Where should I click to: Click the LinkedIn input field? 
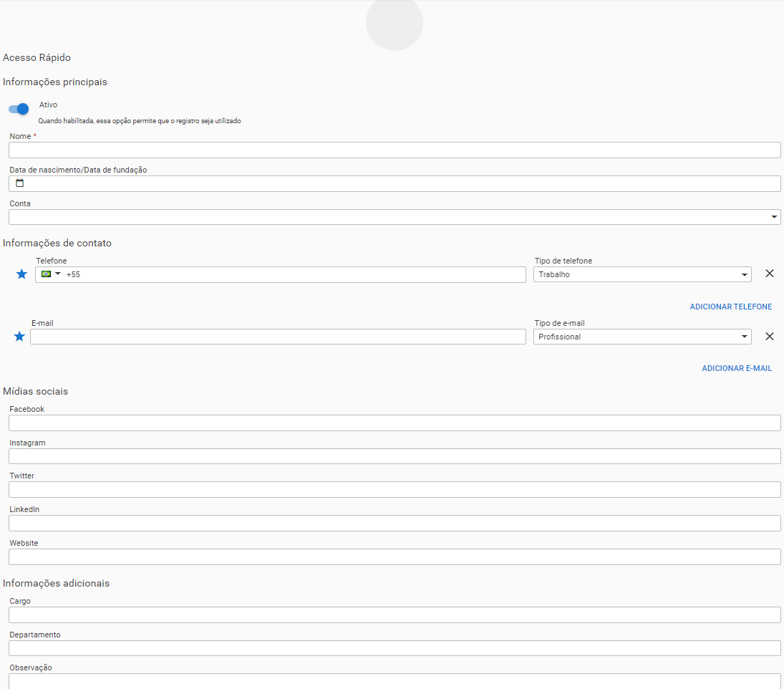pyautogui.click(x=395, y=523)
